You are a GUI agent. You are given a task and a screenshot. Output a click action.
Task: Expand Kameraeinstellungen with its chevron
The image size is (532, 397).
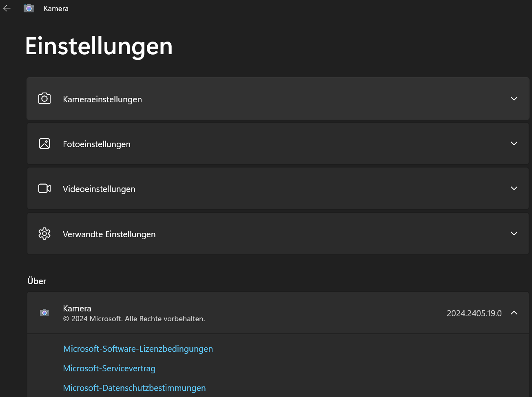tap(514, 99)
